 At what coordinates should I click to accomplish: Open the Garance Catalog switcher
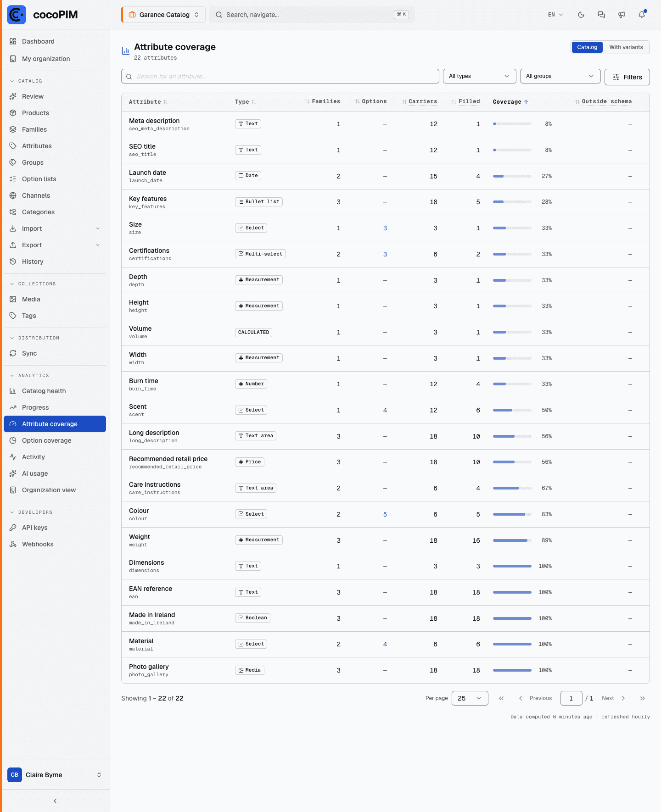[x=163, y=15]
